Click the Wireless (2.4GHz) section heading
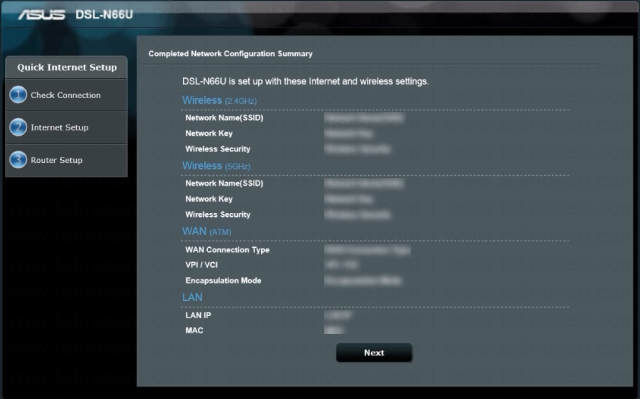 pyautogui.click(x=219, y=100)
